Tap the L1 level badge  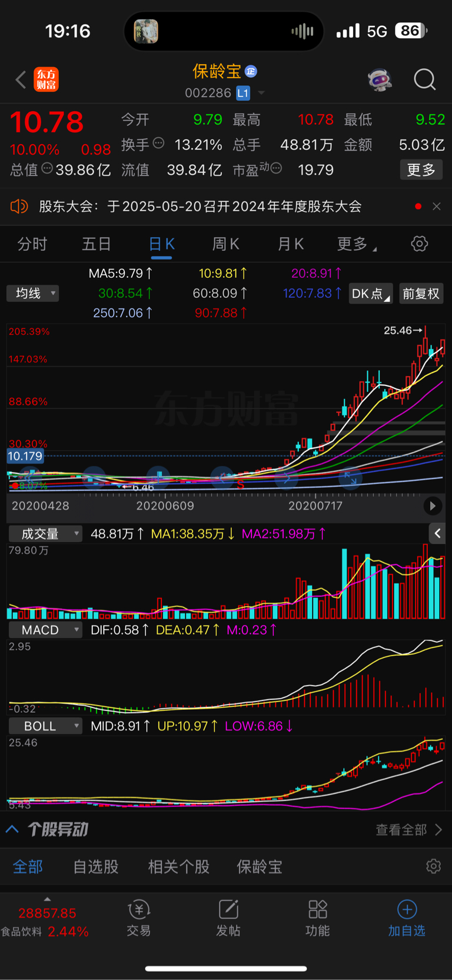coord(243,93)
